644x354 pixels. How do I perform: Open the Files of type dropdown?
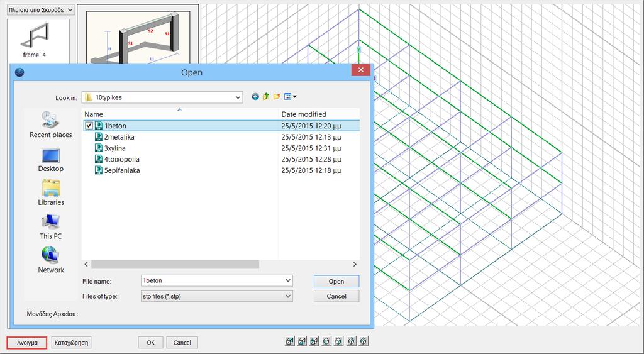(288, 296)
